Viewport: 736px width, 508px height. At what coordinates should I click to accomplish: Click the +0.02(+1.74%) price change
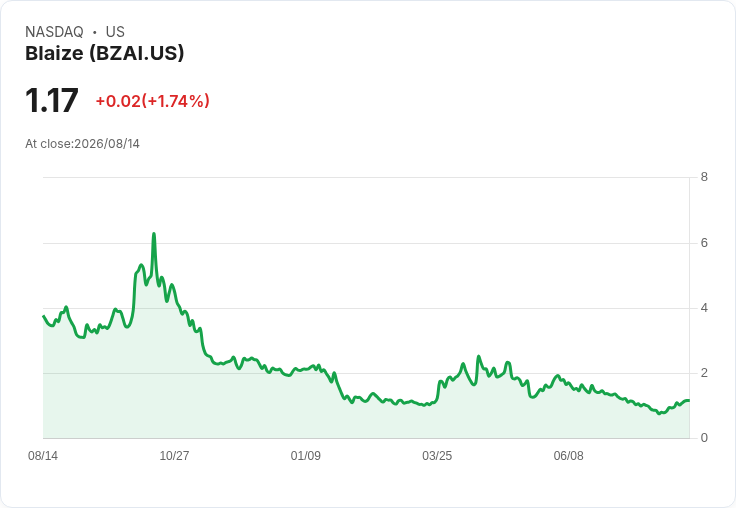pyautogui.click(x=153, y=101)
